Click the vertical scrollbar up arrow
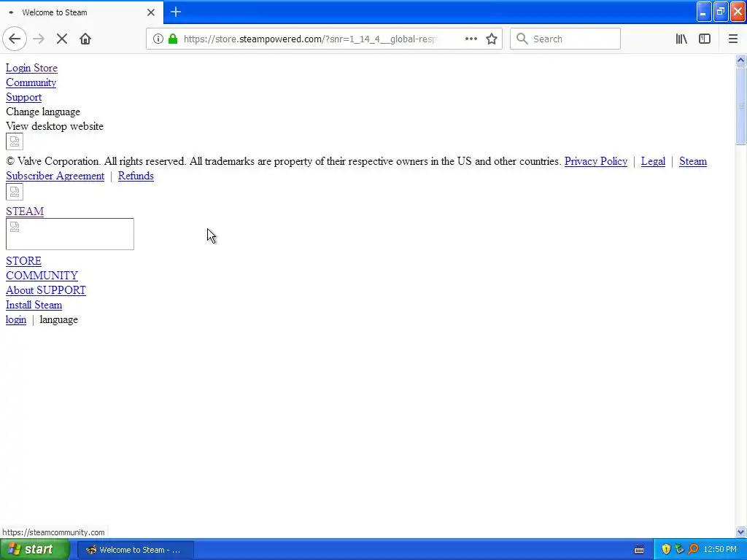The width and height of the screenshot is (747, 560). (741, 60)
